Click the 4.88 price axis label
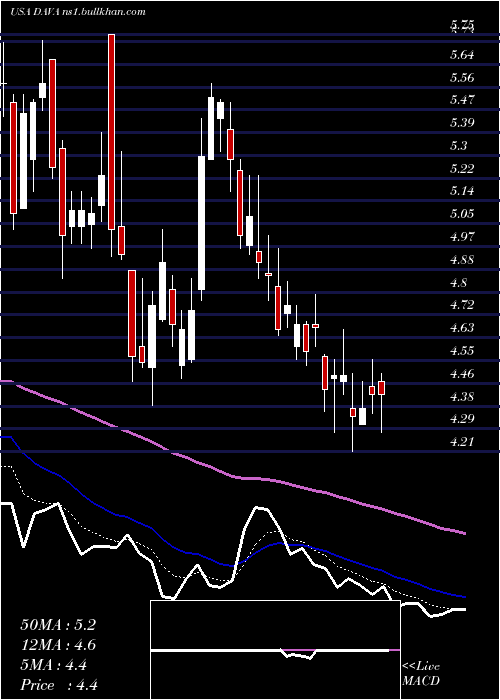Screen dimensions: 500x700 [x=462, y=259]
